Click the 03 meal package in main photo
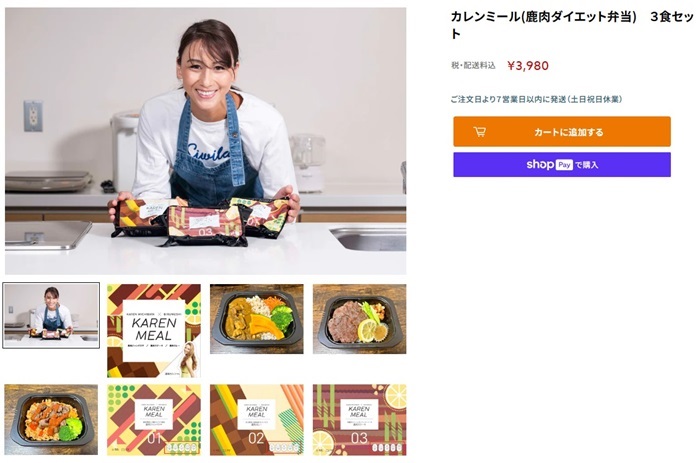The width and height of the screenshot is (700, 463). coord(205,225)
